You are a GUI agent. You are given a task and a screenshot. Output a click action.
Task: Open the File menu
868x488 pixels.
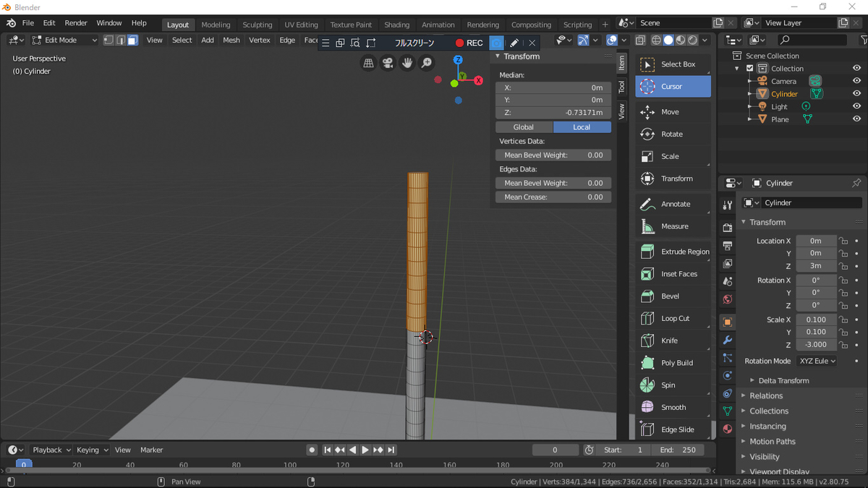point(28,23)
